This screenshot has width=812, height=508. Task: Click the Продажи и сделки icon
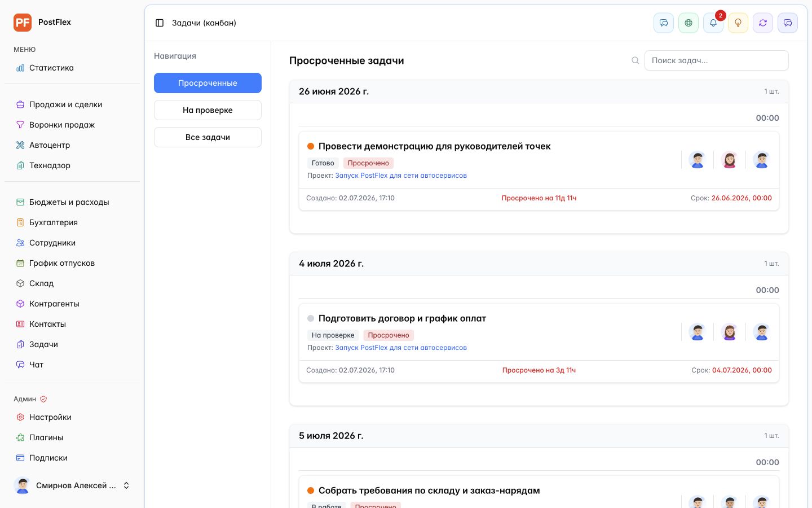point(20,104)
